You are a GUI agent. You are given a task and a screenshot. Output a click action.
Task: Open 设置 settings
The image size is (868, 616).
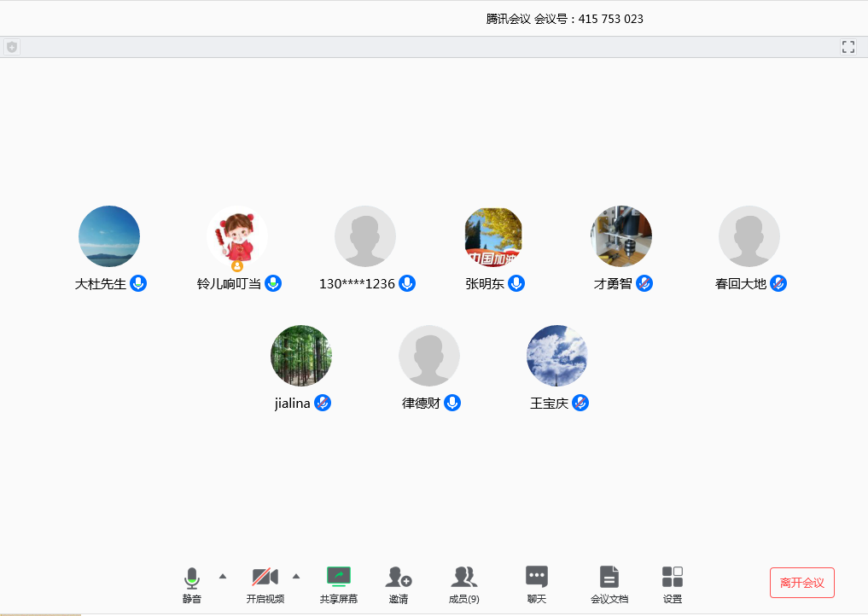click(673, 584)
